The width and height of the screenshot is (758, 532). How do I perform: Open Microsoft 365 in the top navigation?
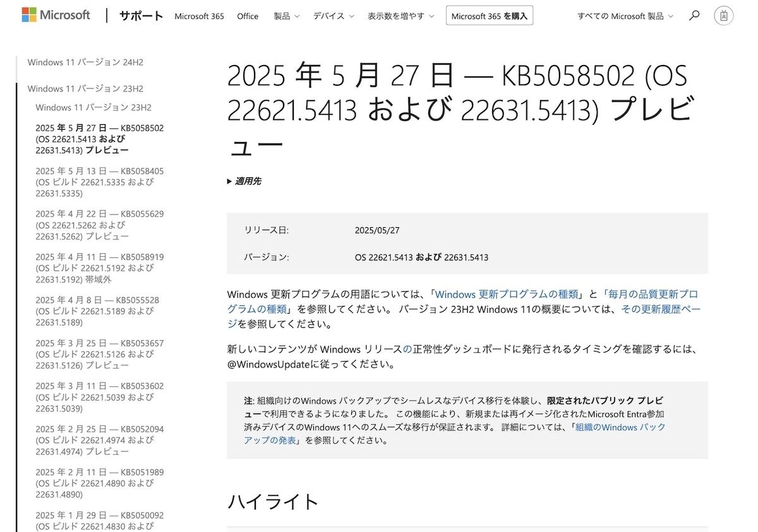pos(199,16)
